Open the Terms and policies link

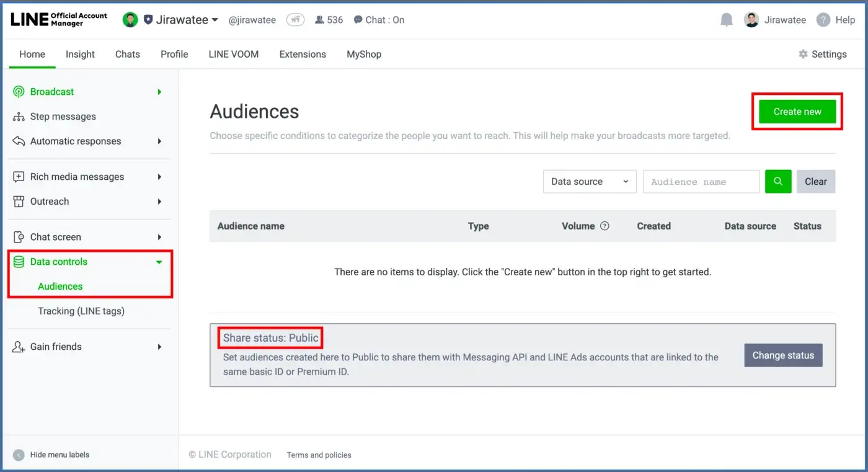tap(319, 455)
